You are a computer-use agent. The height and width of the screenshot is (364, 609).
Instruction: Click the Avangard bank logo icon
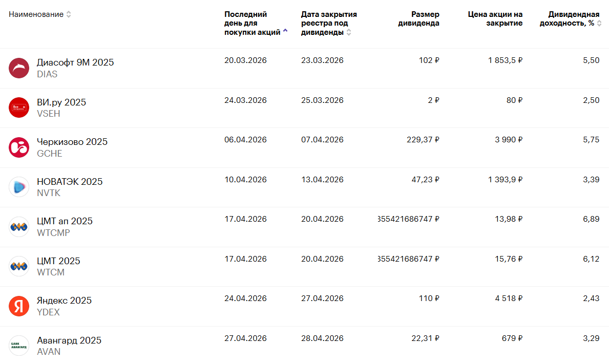pyautogui.click(x=19, y=346)
